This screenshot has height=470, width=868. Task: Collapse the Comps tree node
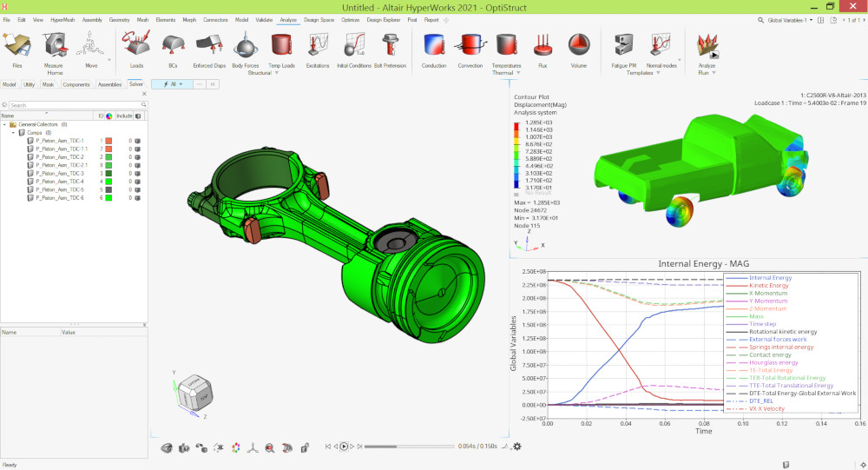pyautogui.click(x=13, y=132)
